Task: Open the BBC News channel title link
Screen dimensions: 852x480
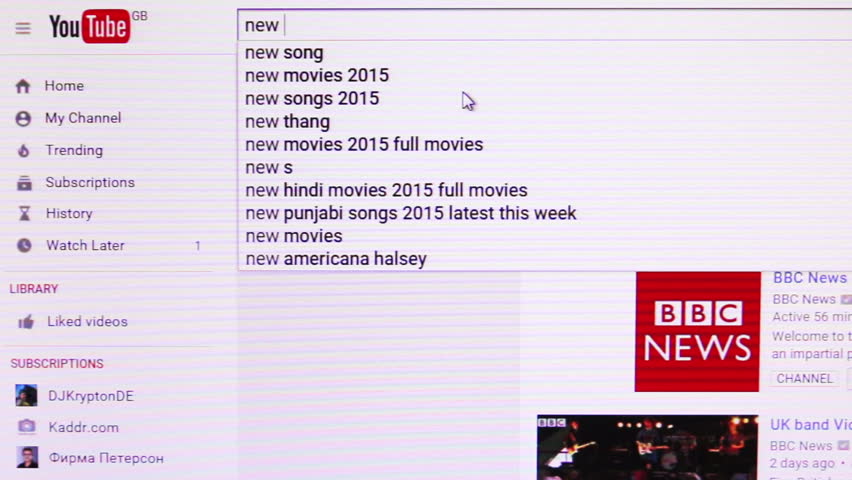Action: point(810,278)
